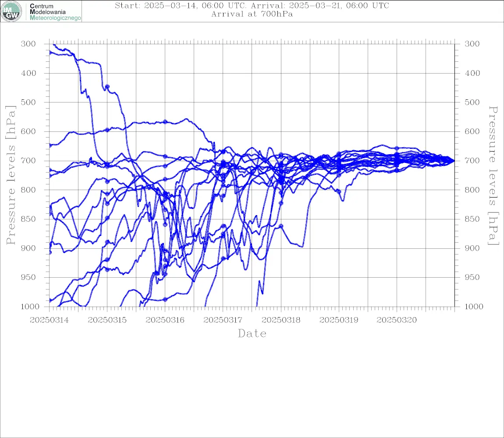The image size is (504, 438).
Task: Click the left axis 850 tick label
Action: (28, 219)
